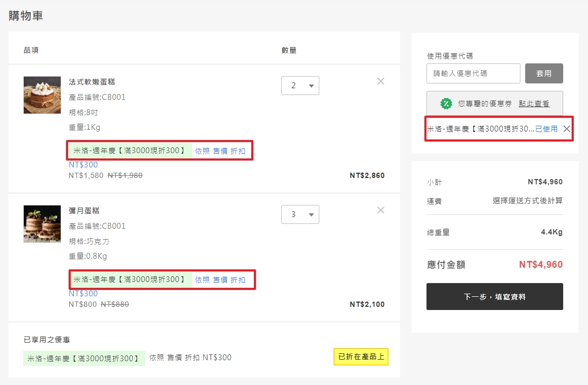Remove the applied 米洛-週年慶 coupon
588x385 pixels.
coord(566,129)
